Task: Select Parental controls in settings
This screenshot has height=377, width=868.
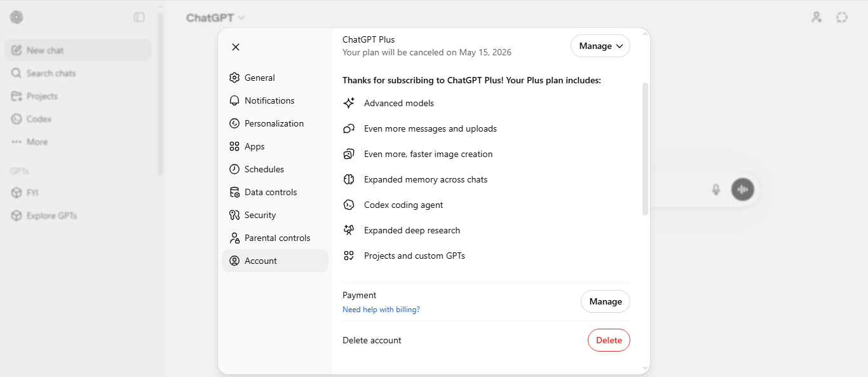Action: coord(277,238)
